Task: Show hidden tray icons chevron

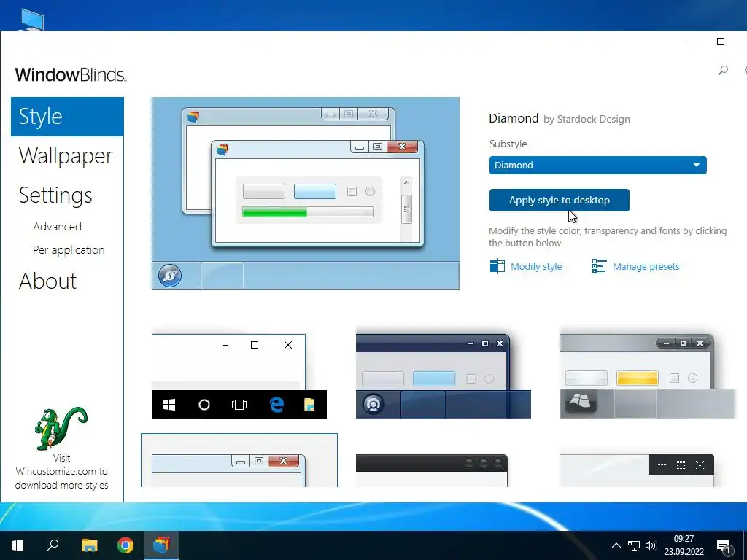Action: coord(616,545)
